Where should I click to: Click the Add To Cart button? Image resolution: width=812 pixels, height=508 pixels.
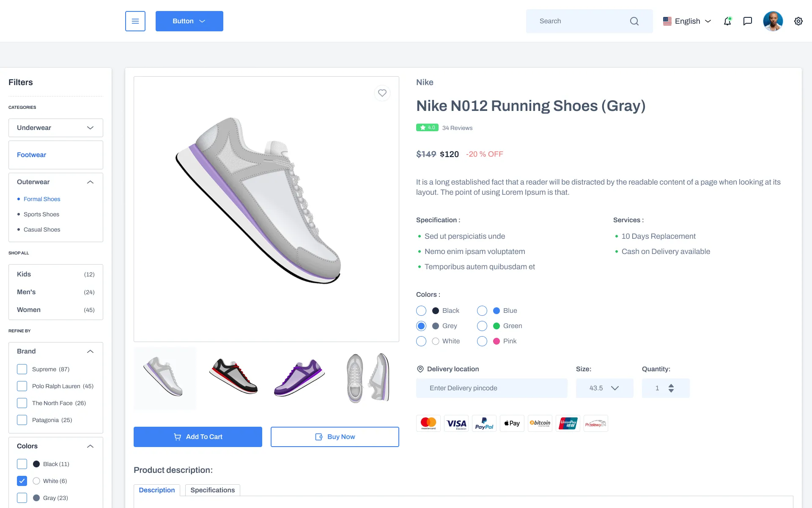point(198,437)
